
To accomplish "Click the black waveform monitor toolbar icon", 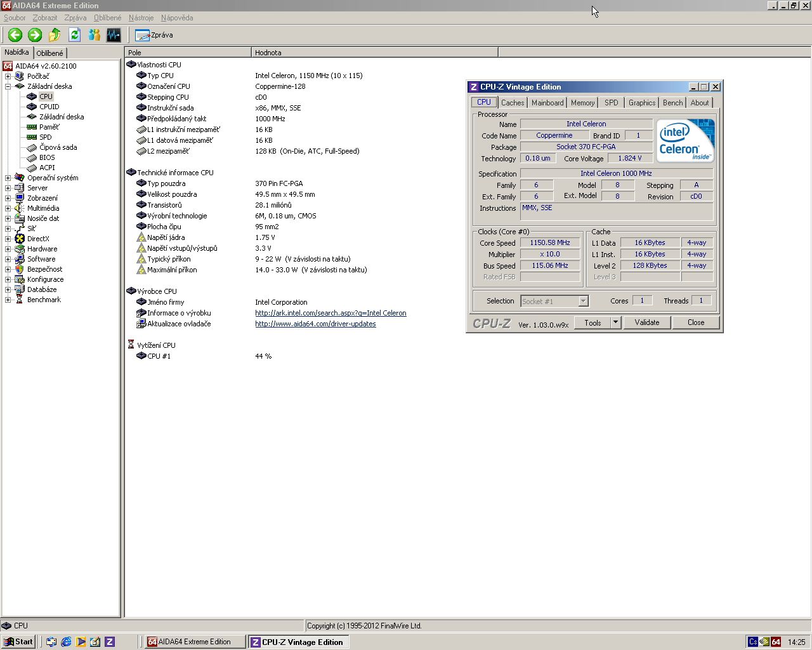I will point(114,35).
